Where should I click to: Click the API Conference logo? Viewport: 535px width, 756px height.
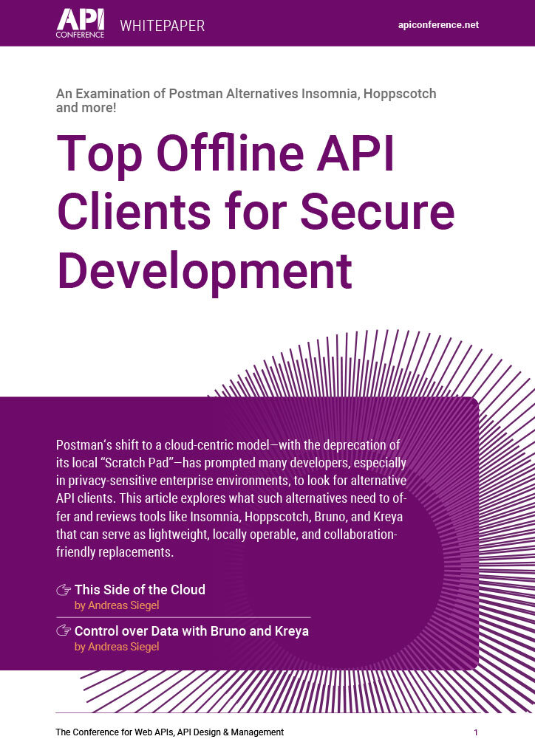point(81,24)
